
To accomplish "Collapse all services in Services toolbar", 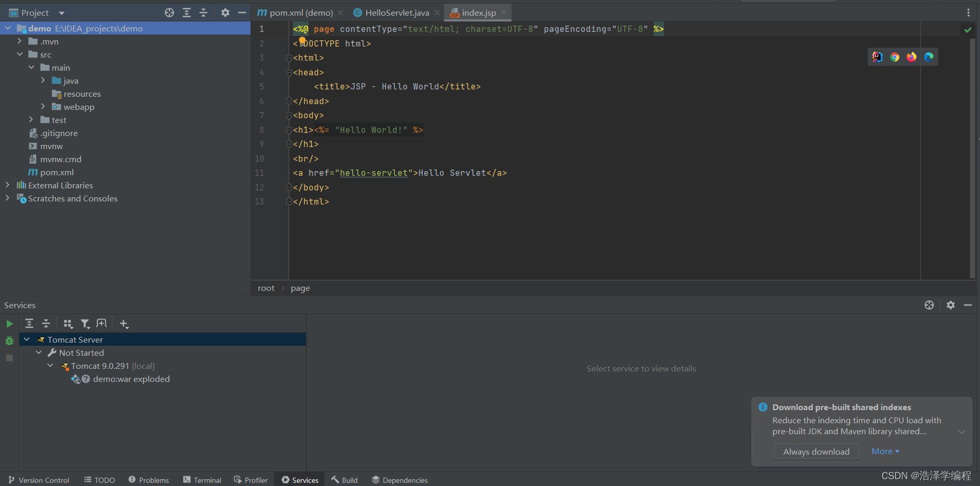I will coord(46,324).
